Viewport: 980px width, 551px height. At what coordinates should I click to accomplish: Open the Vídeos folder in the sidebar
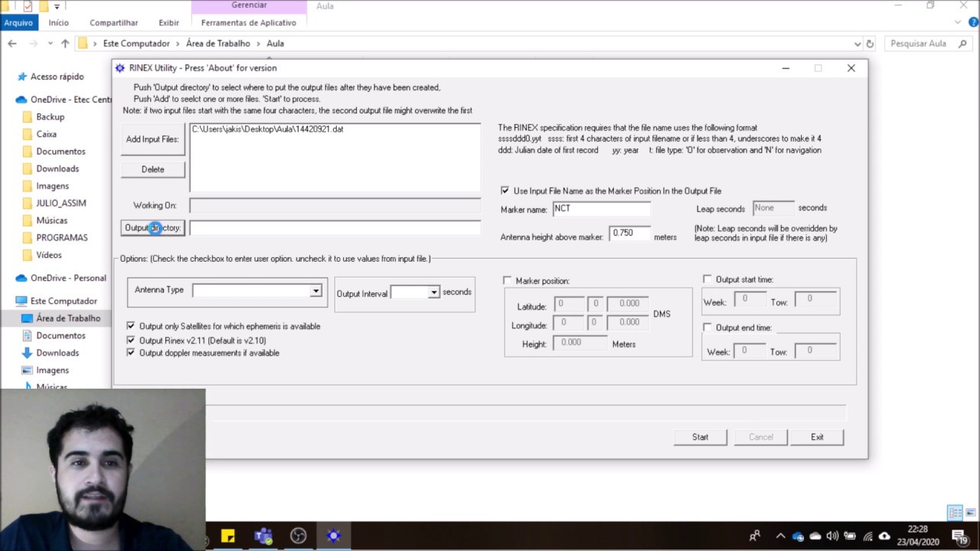coord(49,255)
